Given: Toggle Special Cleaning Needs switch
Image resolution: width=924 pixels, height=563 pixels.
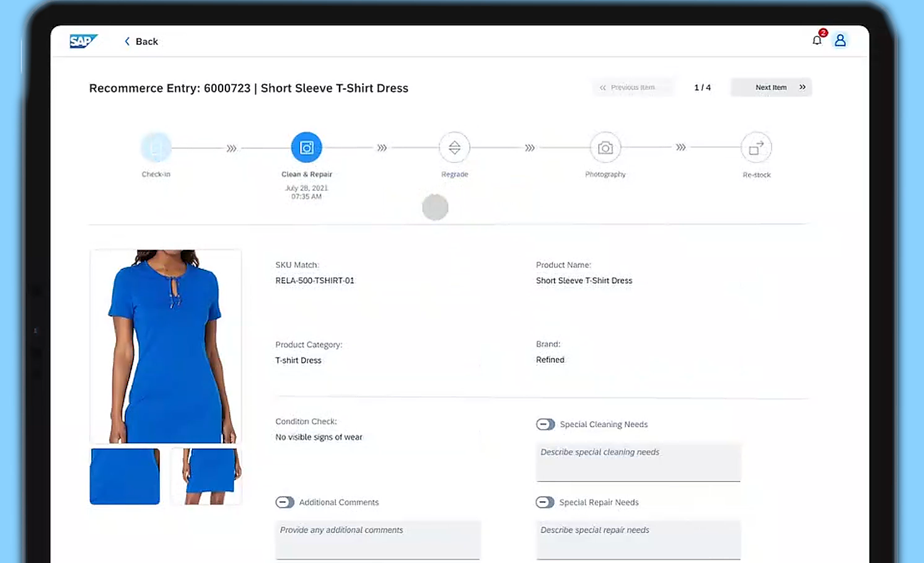Looking at the screenshot, I should (x=545, y=424).
